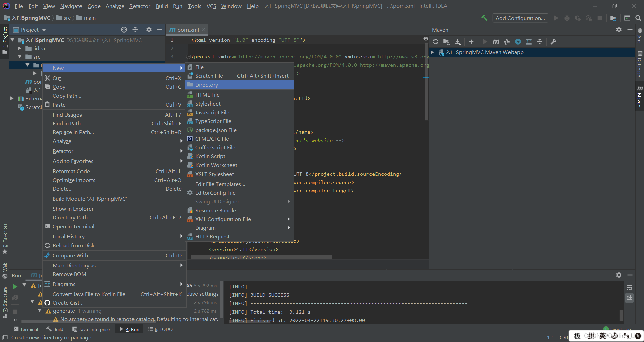Open Maven panel gear options
This screenshot has width=644, height=342.
619,30
